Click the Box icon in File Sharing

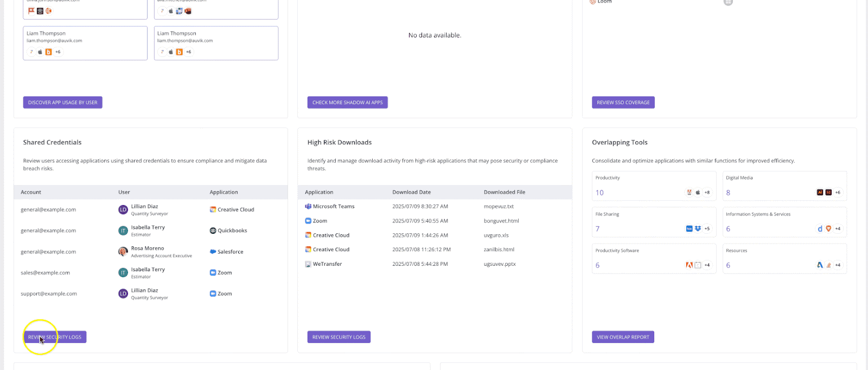pos(689,229)
